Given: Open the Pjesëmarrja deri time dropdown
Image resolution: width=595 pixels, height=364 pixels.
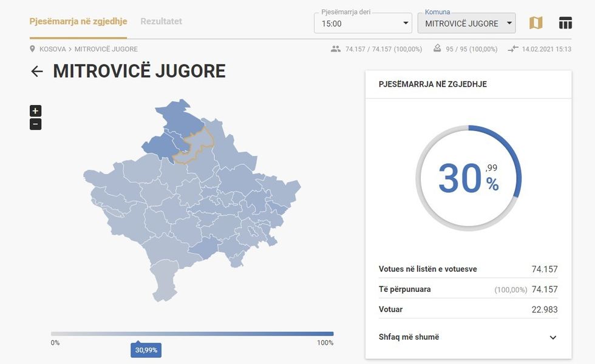Looking at the screenshot, I should coord(362,23).
